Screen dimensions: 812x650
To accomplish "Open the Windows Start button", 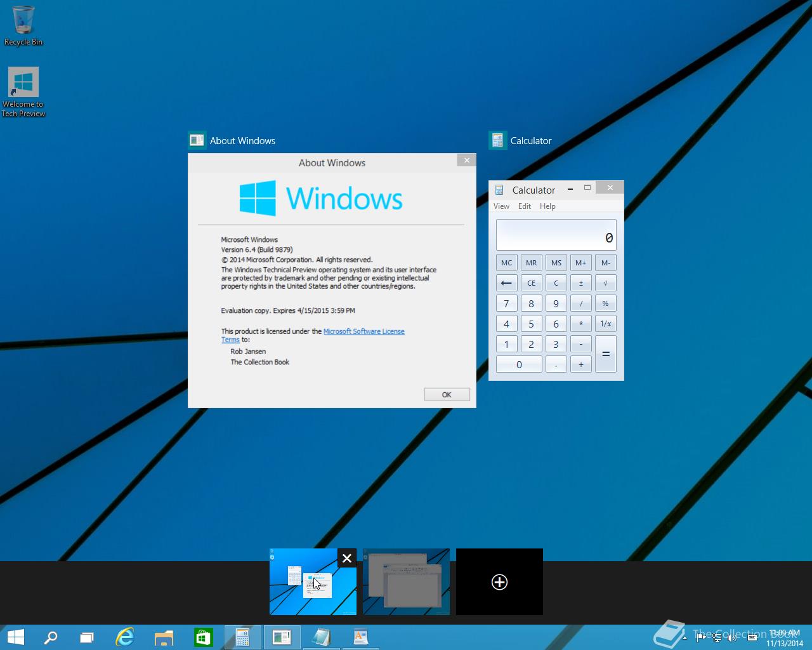I will pyautogui.click(x=15, y=637).
